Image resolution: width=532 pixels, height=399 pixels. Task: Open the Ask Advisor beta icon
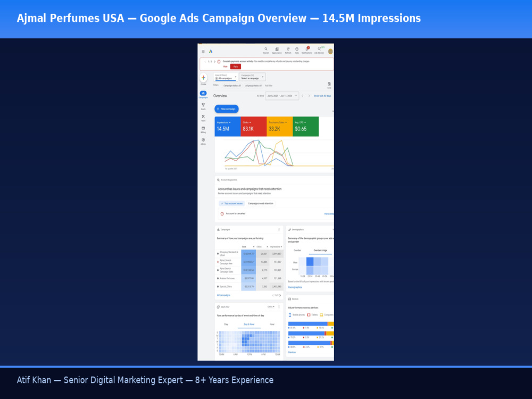[x=319, y=50]
